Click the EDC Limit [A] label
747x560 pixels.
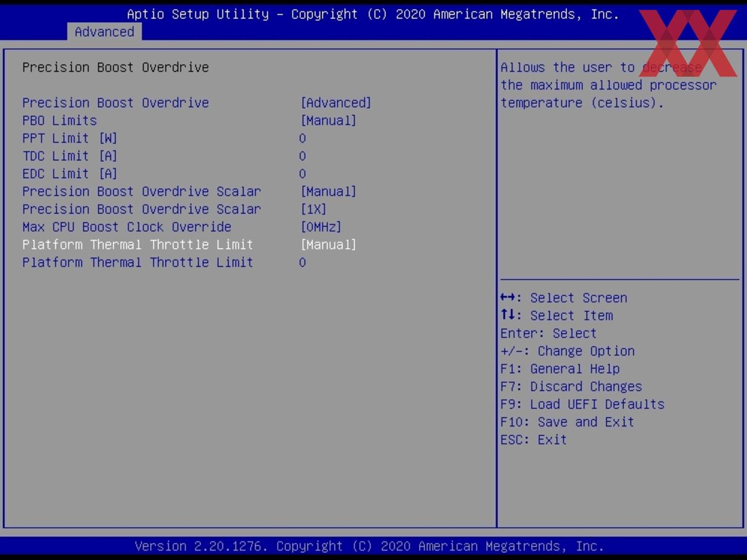coord(70,173)
